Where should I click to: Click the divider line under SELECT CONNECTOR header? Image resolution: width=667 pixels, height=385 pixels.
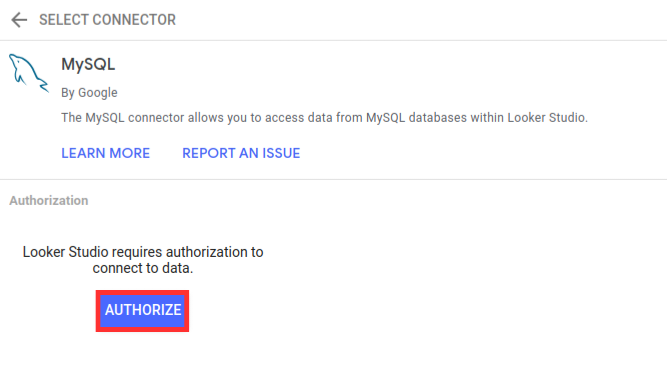[334, 40]
